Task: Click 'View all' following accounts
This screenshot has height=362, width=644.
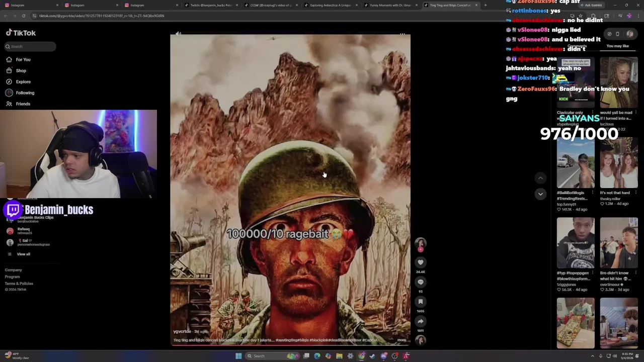Action: (20, 254)
